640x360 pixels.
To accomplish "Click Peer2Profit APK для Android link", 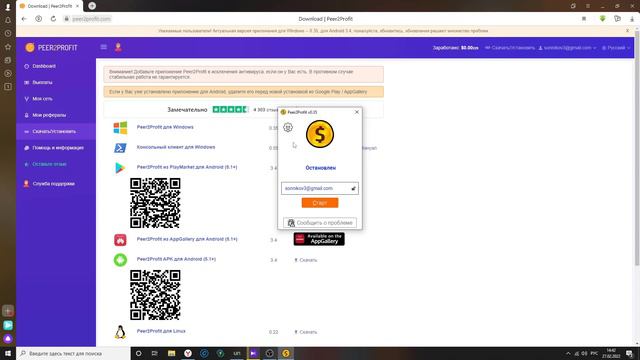I will coord(176,259).
